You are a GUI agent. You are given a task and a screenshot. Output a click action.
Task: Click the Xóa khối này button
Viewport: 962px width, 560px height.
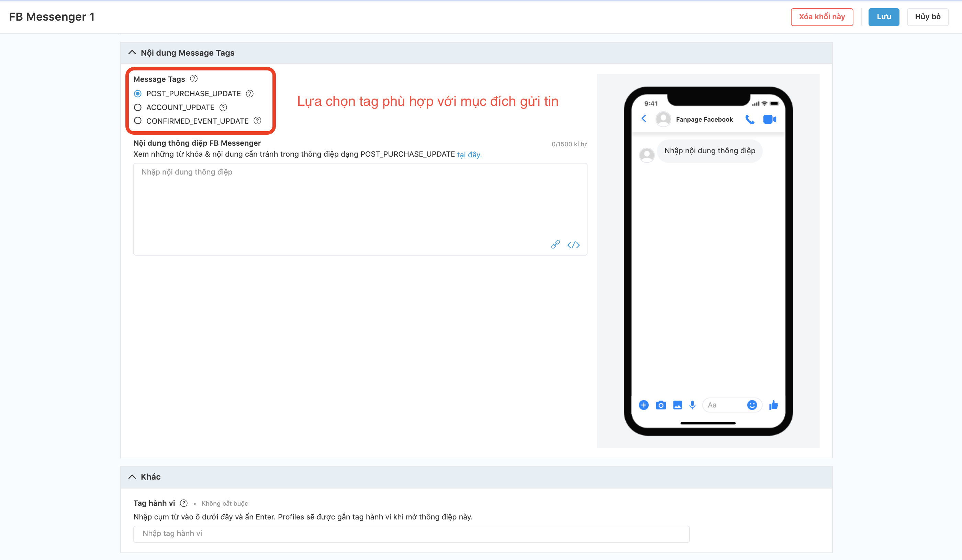[x=821, y=17]
